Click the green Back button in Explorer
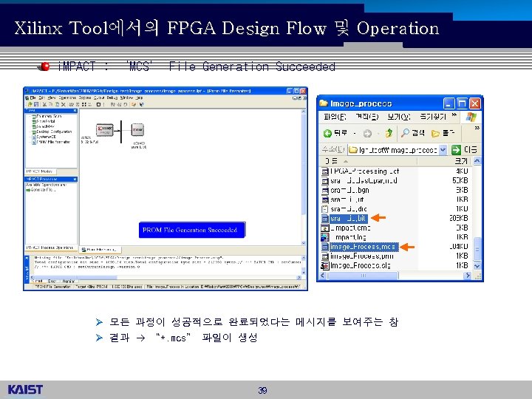The width and height of the screenshot is (532, 399). click(x=335, y=133)
